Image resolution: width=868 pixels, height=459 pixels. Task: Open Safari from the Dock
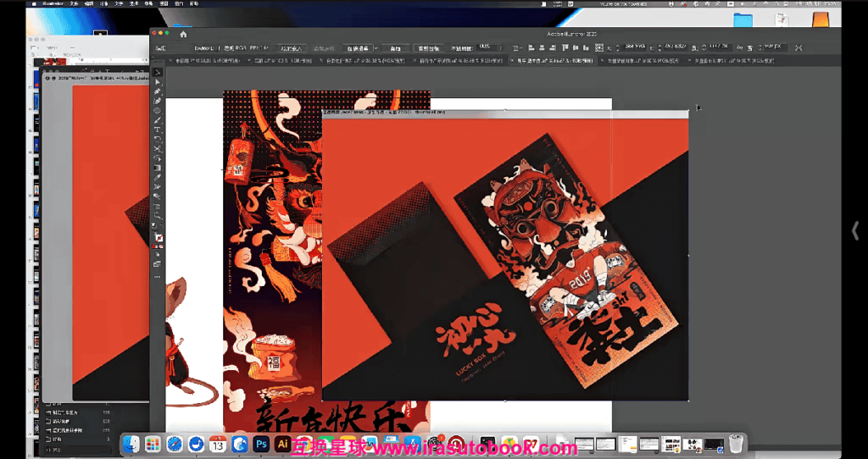pos(175,444)
